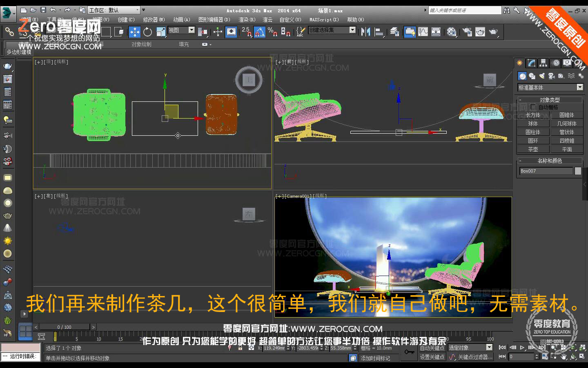
Task: Enable the 自动栅格 checkbox
Action: (533, 107)
